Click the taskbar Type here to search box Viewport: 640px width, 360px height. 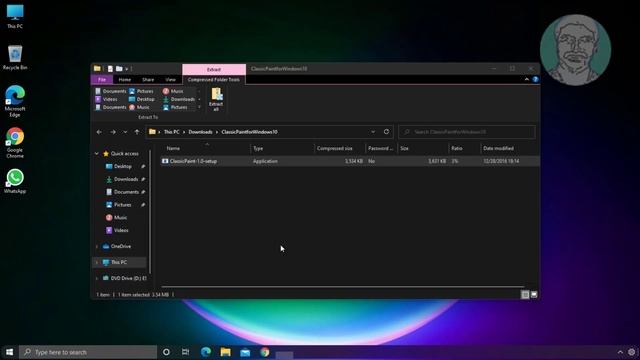[x=88, y=352]
